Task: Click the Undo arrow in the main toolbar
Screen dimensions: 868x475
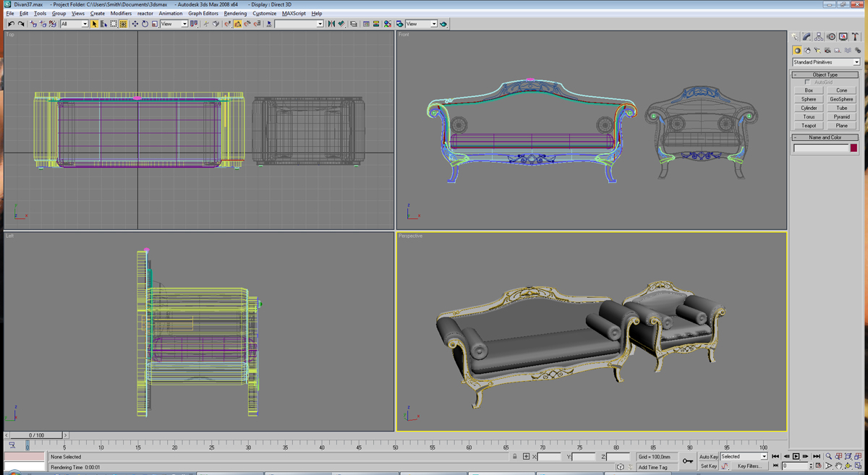Action: 11,24
